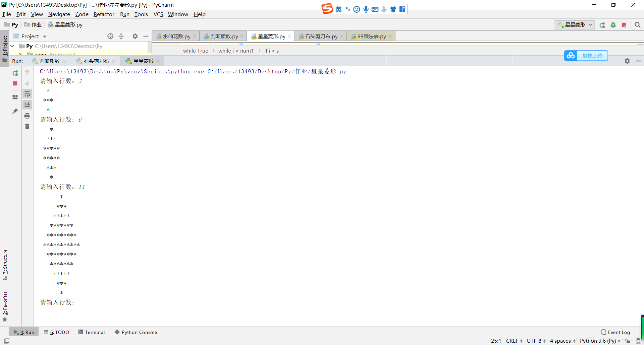This screenshot has height=345, width=644.
Task: Open Search Everywhere magnifier
Action: tap(638, 25)
